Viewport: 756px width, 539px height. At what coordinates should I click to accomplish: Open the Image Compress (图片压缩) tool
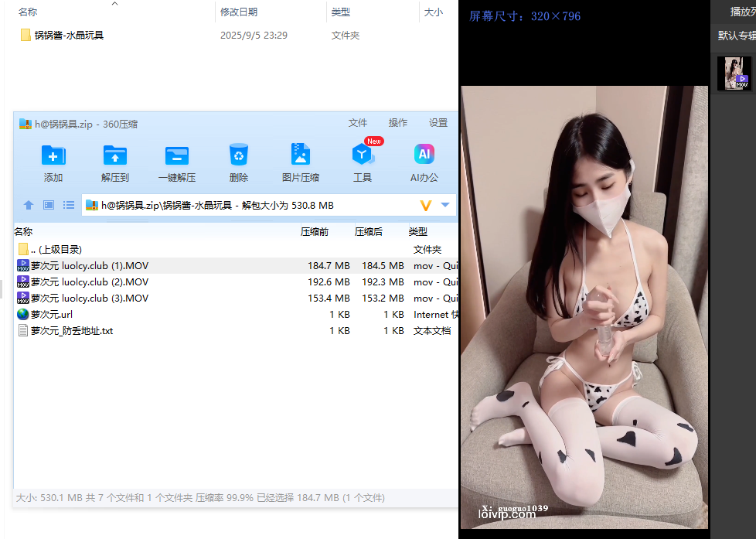tap(301, 156)
